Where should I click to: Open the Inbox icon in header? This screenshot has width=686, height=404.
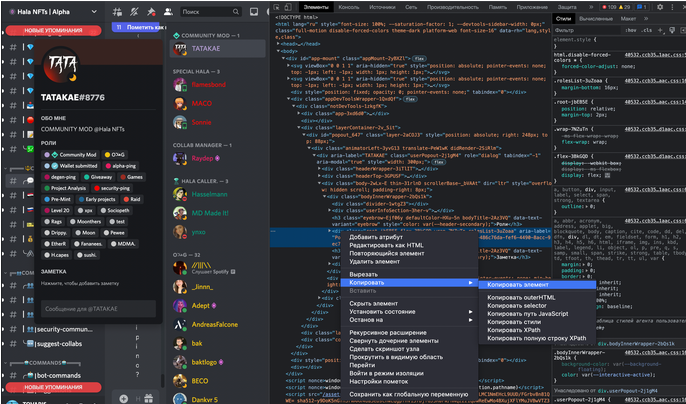click(254, 12)
